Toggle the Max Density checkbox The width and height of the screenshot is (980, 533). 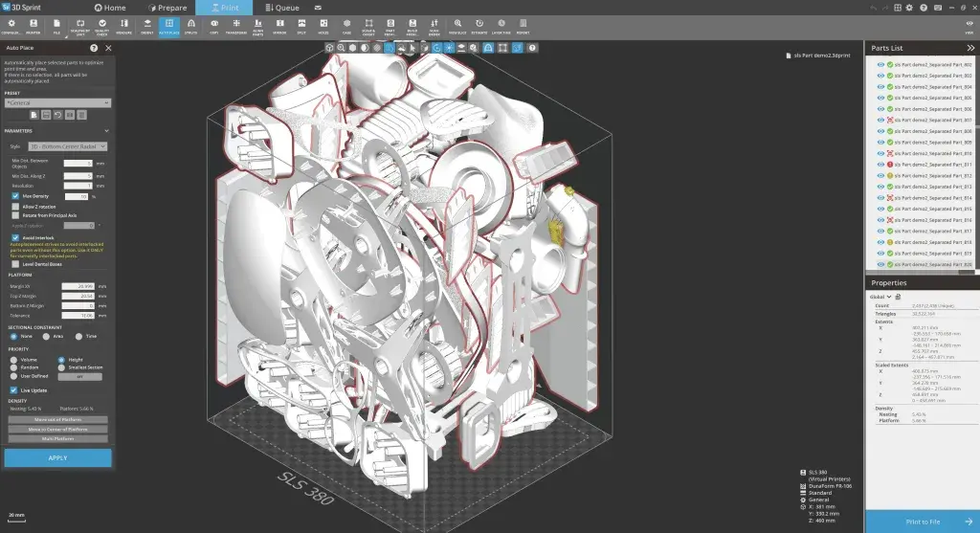pyautogui.click(x=15, y=196)
